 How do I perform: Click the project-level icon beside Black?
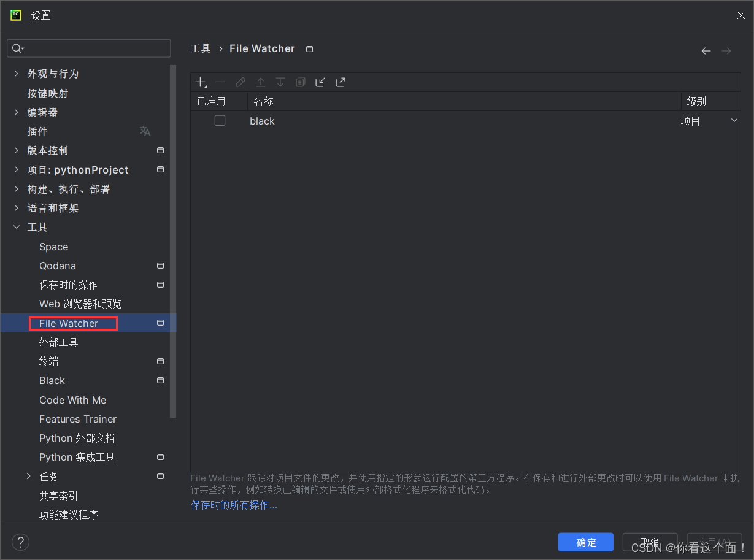click(x=160, y=380)
